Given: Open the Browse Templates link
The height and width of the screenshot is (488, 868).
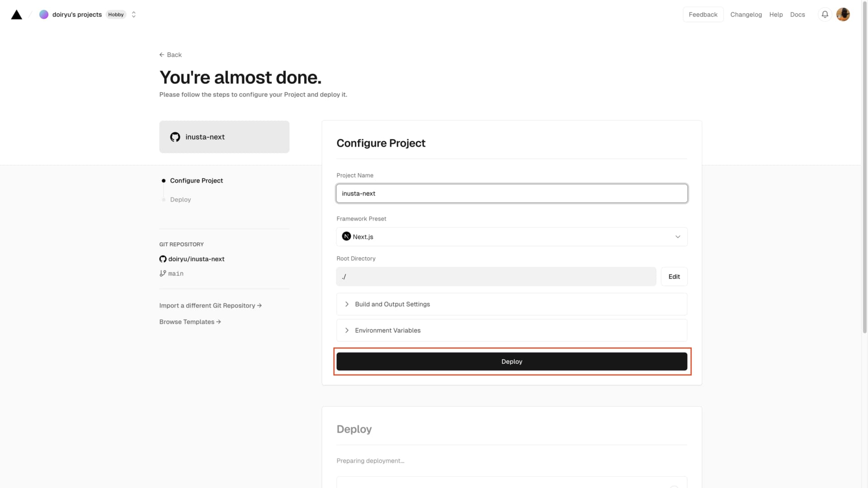Looking at the screenshot, I should 190,322.
